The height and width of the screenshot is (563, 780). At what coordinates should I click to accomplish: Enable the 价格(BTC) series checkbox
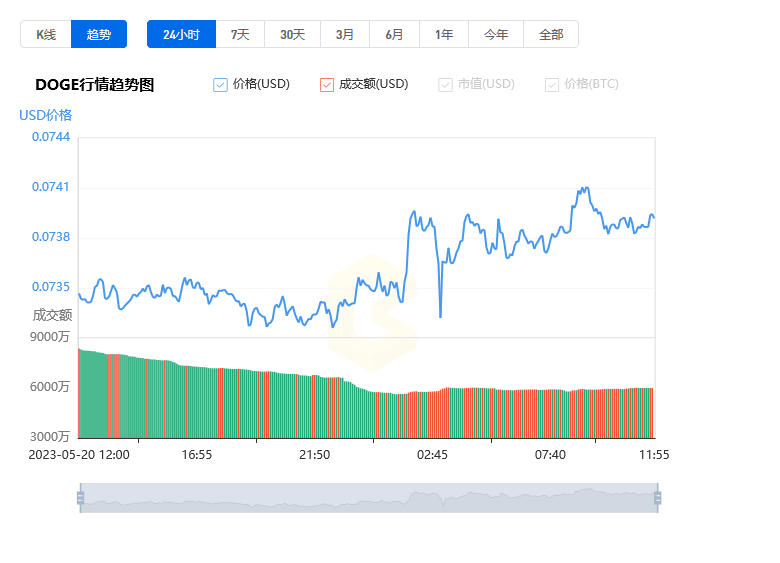552,85
